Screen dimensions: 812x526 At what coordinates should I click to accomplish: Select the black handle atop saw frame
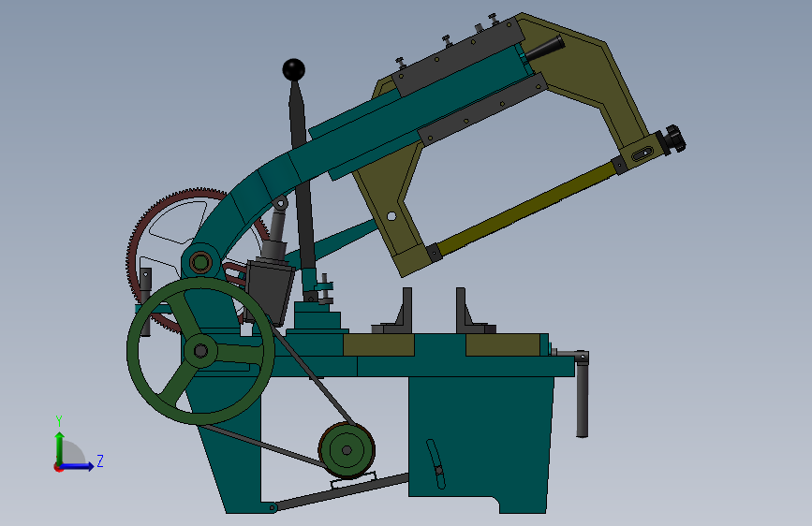pos(544,48)
